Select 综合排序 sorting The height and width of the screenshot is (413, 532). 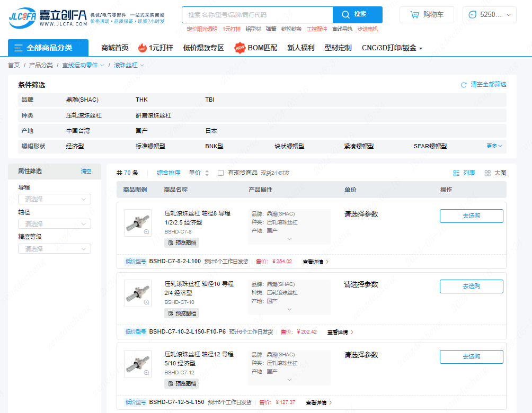click(169, 173)
